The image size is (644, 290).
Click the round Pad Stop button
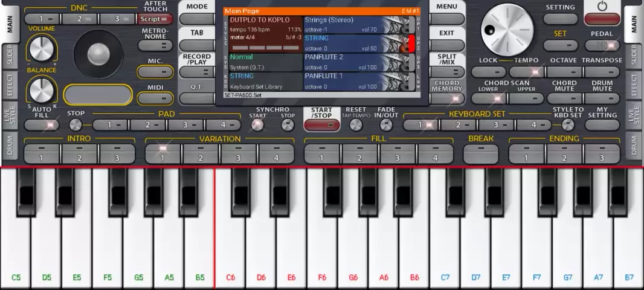pos(76,125)
